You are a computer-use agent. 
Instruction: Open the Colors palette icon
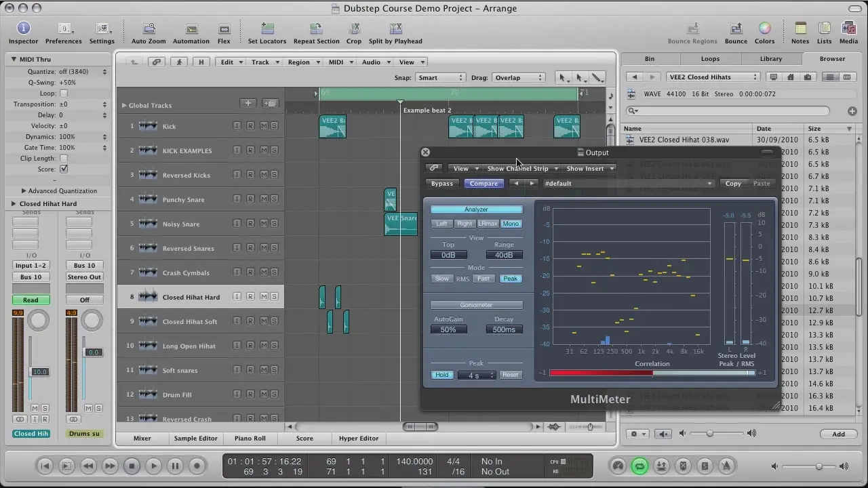pos(764,28)
